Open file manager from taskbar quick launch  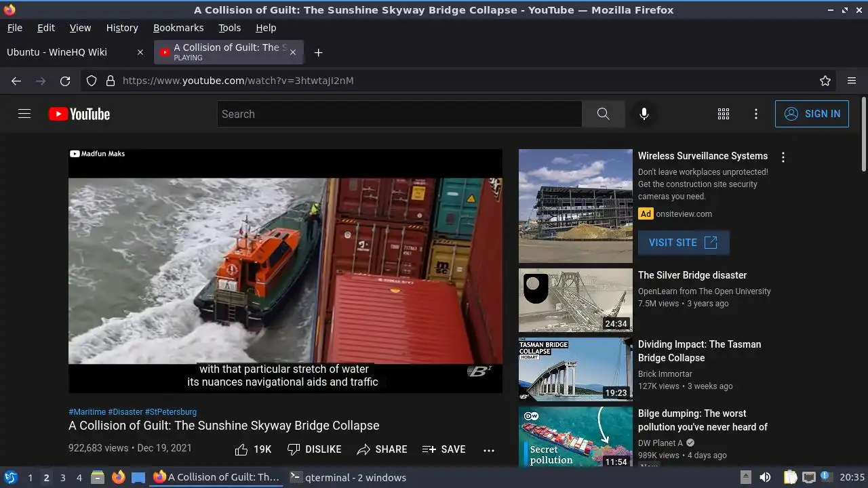(x=98, y=477)
